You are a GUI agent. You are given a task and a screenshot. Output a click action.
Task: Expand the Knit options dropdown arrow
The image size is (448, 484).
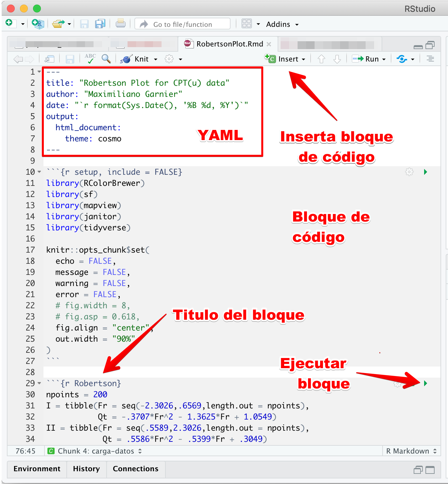point(156,59)
